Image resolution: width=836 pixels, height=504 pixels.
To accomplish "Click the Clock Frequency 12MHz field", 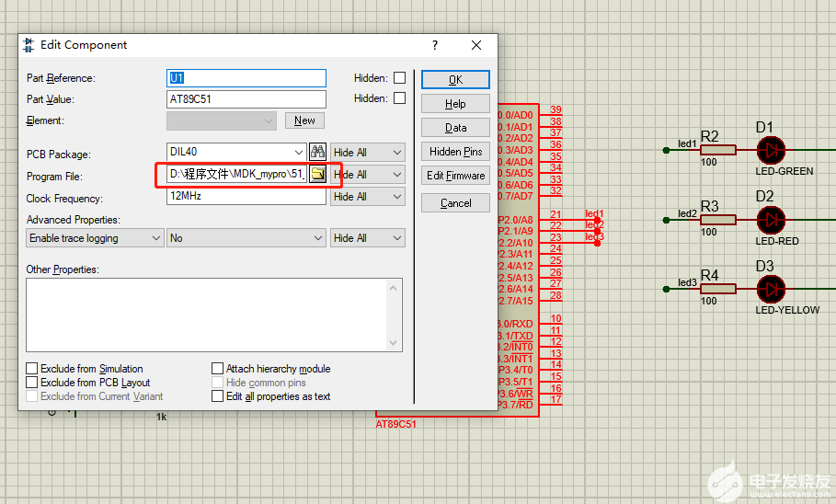I will (246, 197).
